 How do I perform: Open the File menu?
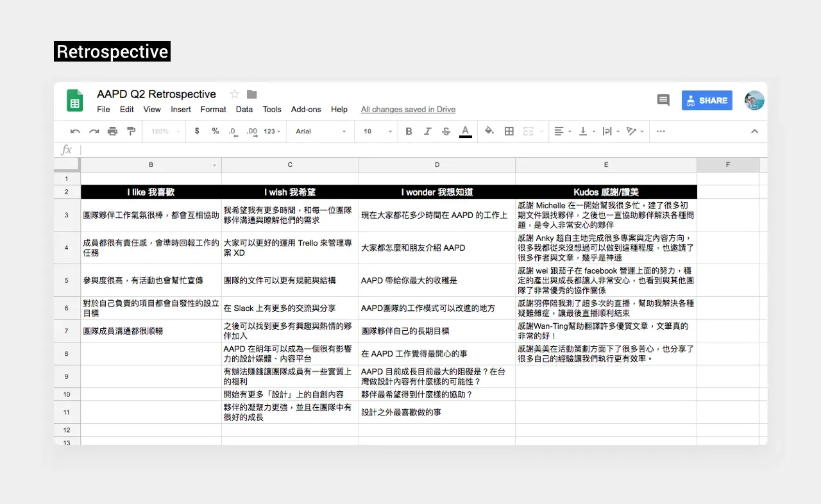coord(103,110)
